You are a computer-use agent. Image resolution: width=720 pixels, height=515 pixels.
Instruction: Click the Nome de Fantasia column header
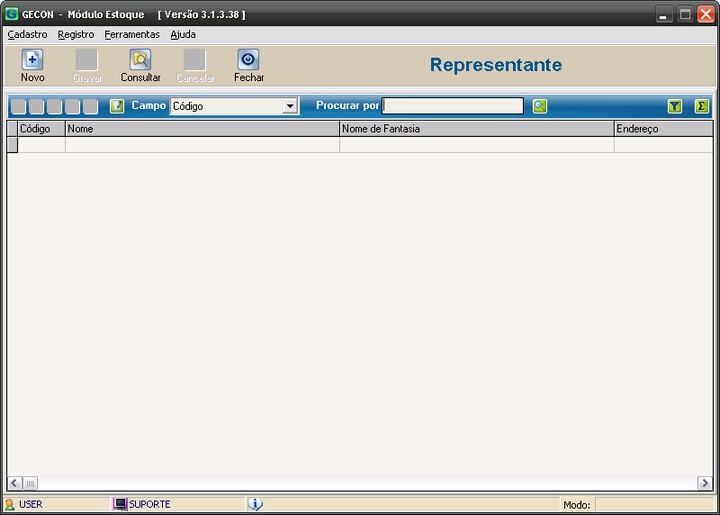pyautogui.click(x=477, y=129)
